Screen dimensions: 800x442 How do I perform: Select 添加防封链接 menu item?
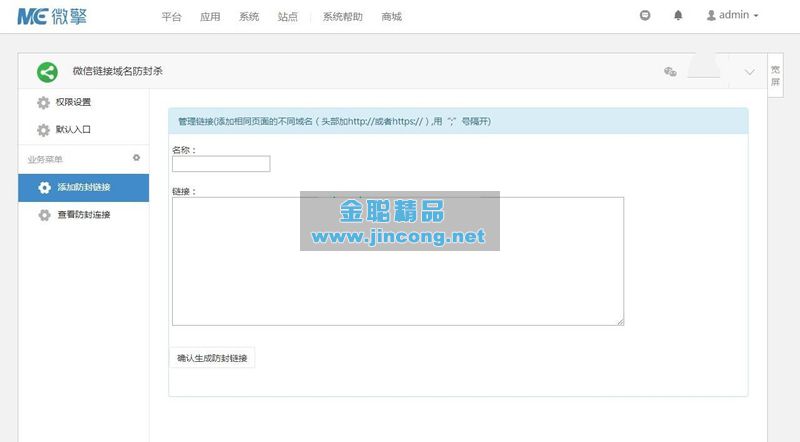84,187
